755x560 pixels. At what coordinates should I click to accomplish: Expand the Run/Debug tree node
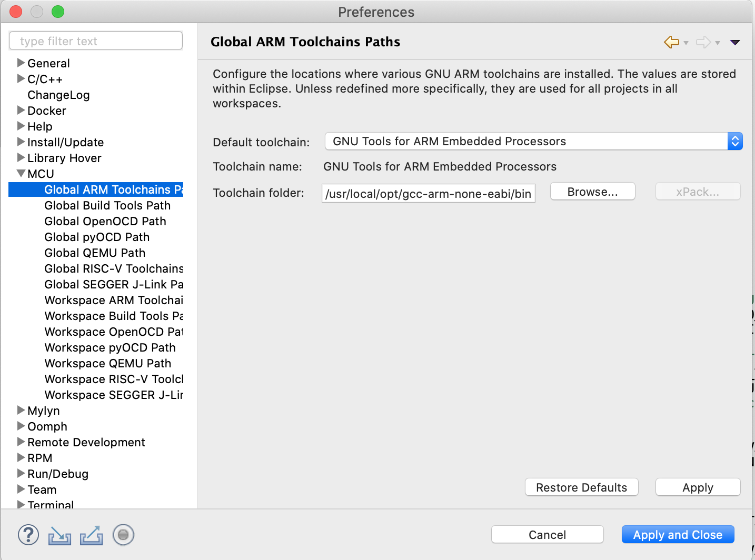pyautogui.click(x=21, y=473)
